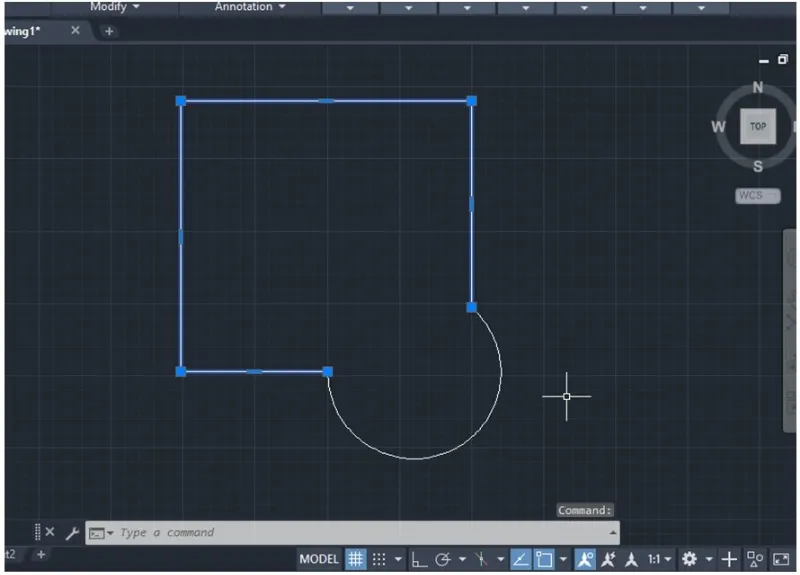Toggle snap mode dotted-grid icon

[x=379, y=560]
